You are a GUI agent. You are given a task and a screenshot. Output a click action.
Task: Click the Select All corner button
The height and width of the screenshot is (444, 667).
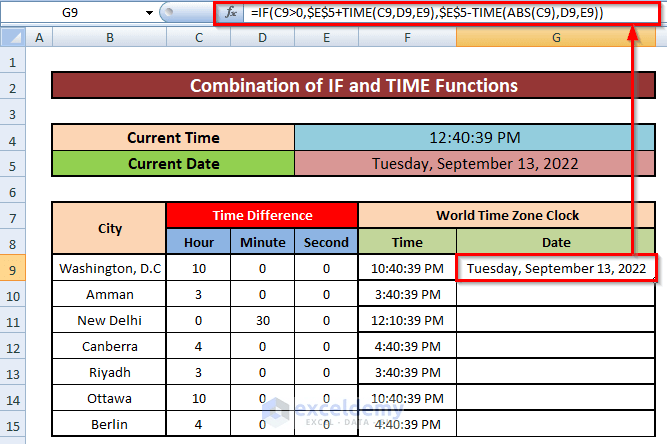[x=13, y=37]
